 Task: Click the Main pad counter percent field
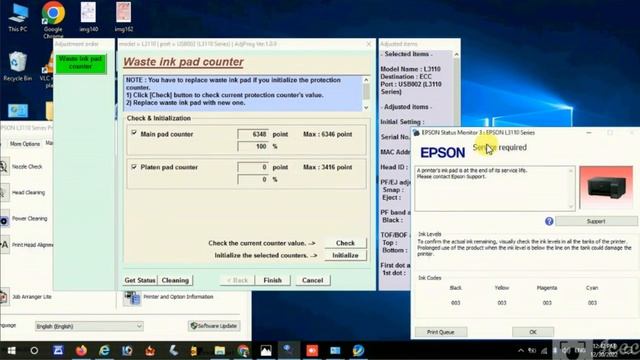coord(253,147)
